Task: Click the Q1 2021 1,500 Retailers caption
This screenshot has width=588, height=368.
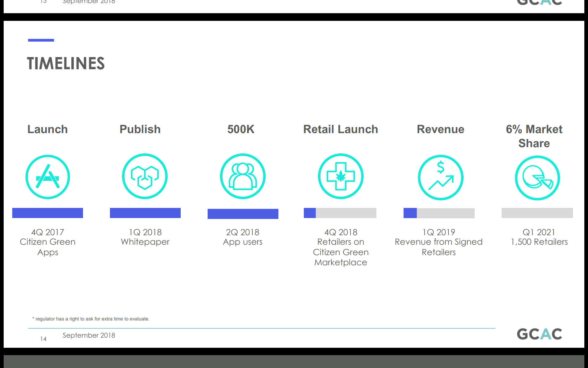Action: click(539, 237)
